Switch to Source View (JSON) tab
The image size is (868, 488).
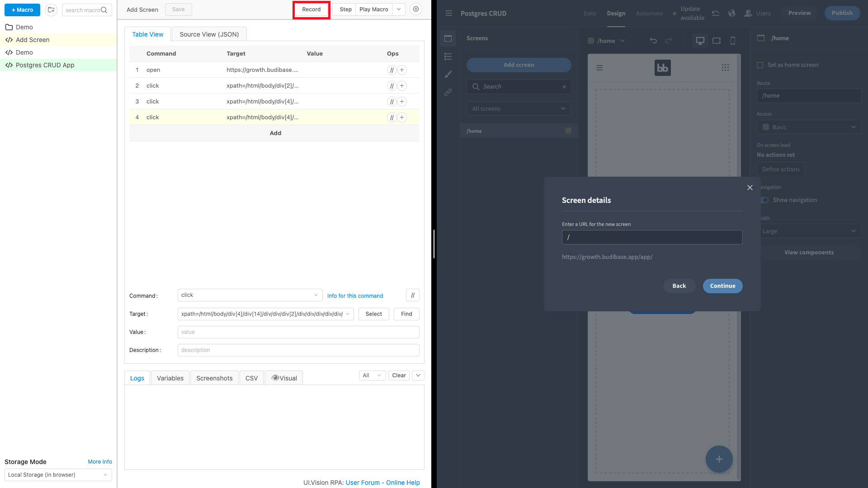coord(209,34)
